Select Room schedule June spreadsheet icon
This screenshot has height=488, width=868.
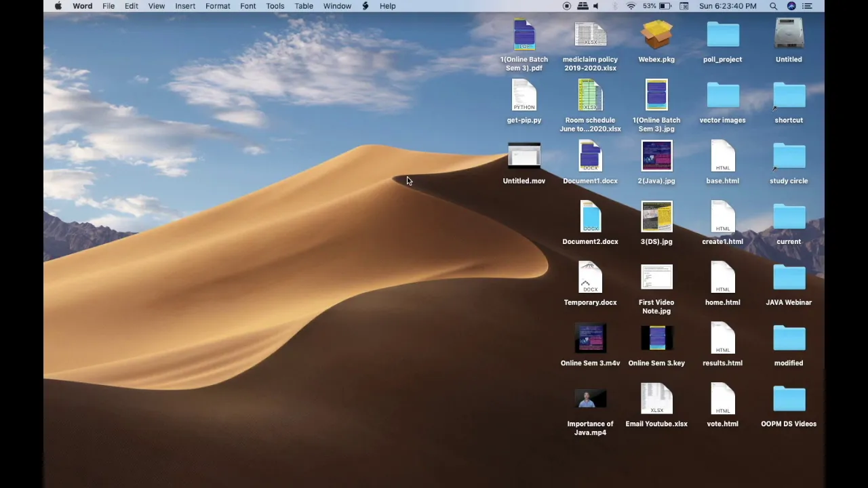(x=590, y=96)
